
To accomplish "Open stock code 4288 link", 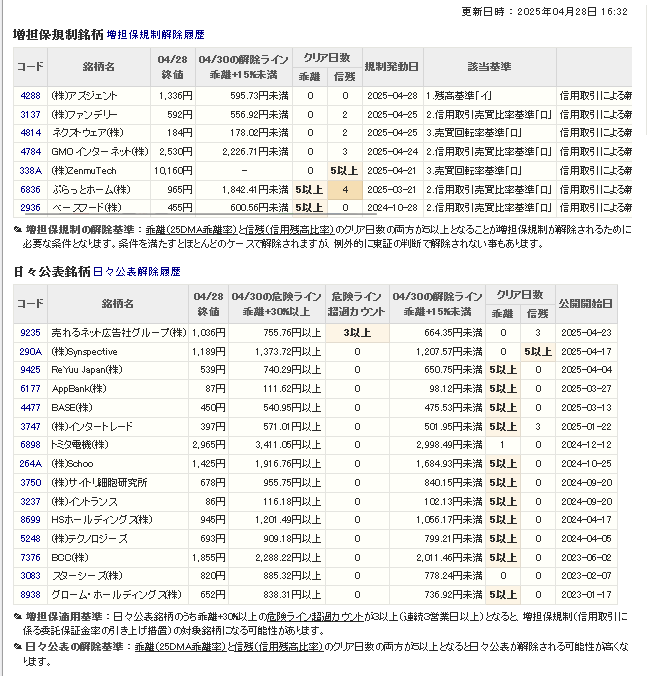I will [x=30, y=96].
